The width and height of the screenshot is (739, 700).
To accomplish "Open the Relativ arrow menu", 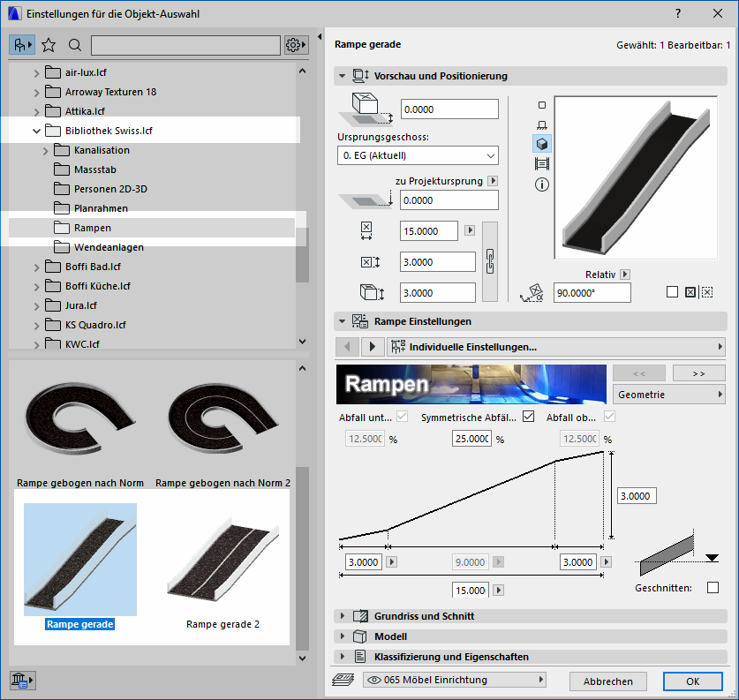I will pyautogui.click(x=625, y=275).
